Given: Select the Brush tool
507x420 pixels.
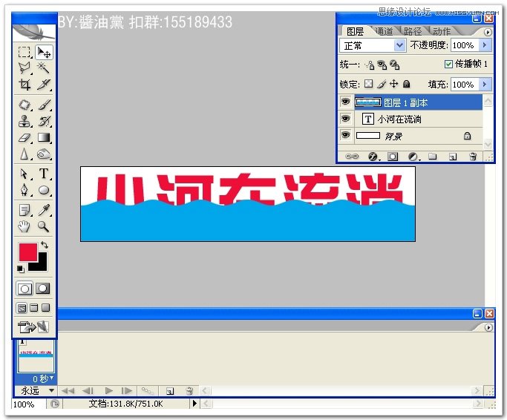Looking at the screenshot, I should tap(44, 105).
